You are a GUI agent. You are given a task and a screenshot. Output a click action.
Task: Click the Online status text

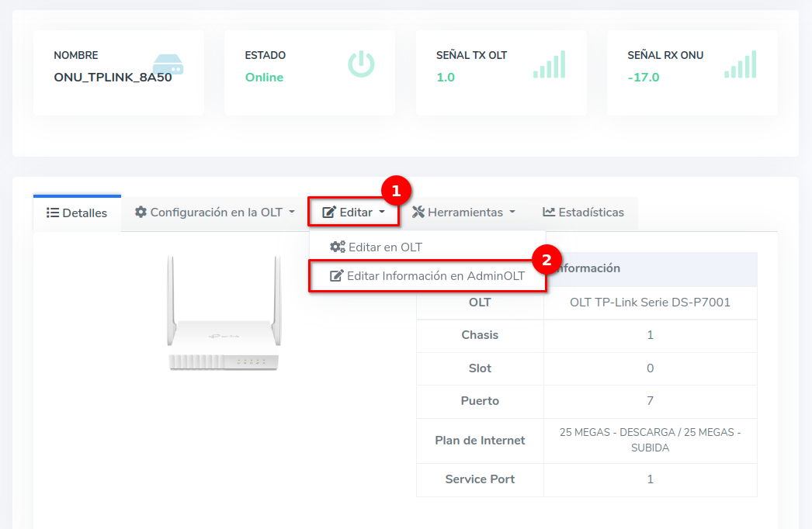(264, 78)
